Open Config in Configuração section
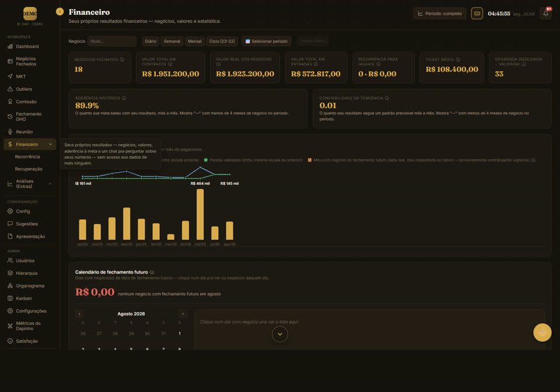 (x=30, y=211)
